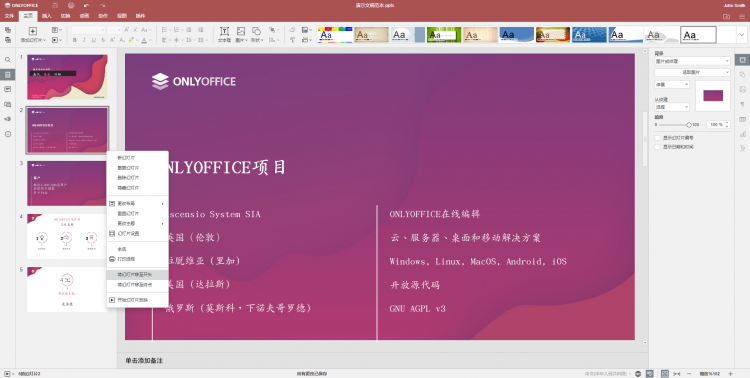The width and height of the screenshot is (750, 378).
Task: Open table settings in right sidebar
Action: pyautogui.click(x=742, y=119)
